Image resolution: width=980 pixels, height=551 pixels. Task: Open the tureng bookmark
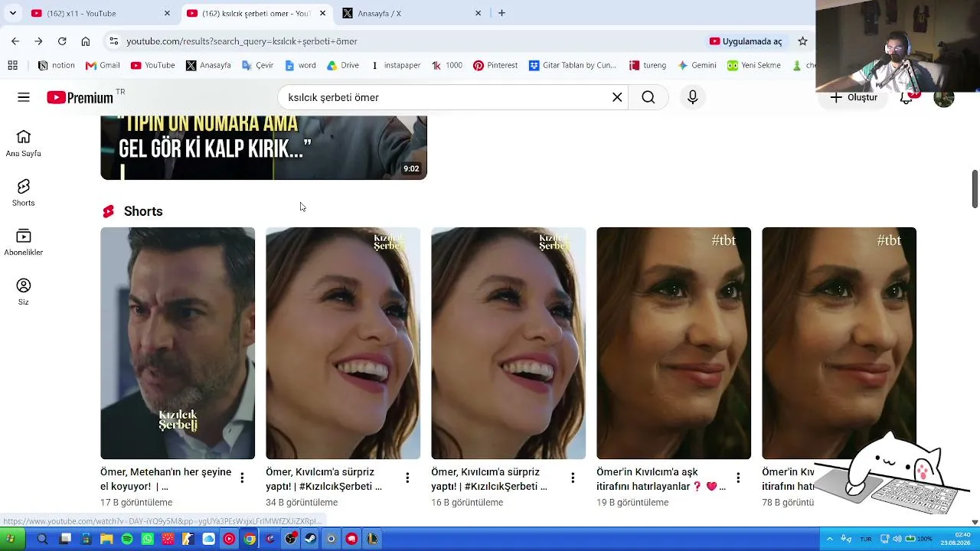coord(648,66)
